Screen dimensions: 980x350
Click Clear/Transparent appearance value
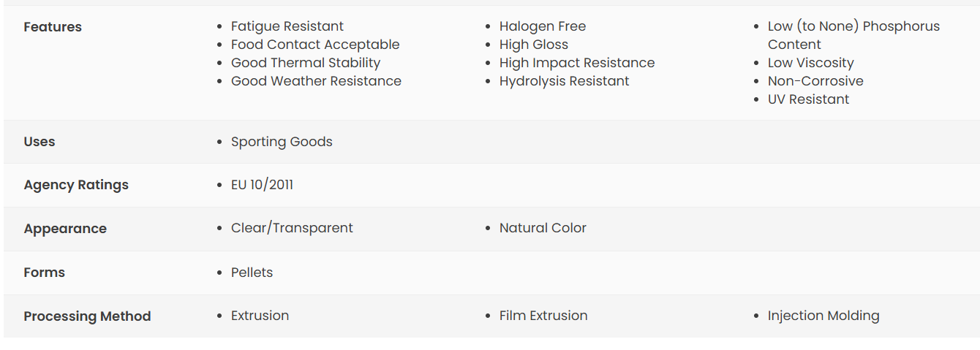tap(292, 228)
